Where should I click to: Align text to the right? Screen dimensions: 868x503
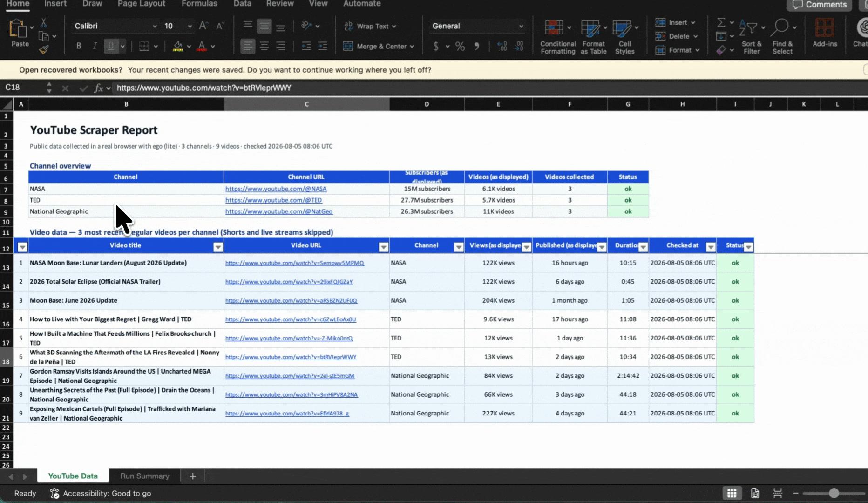tap(280, 46)
